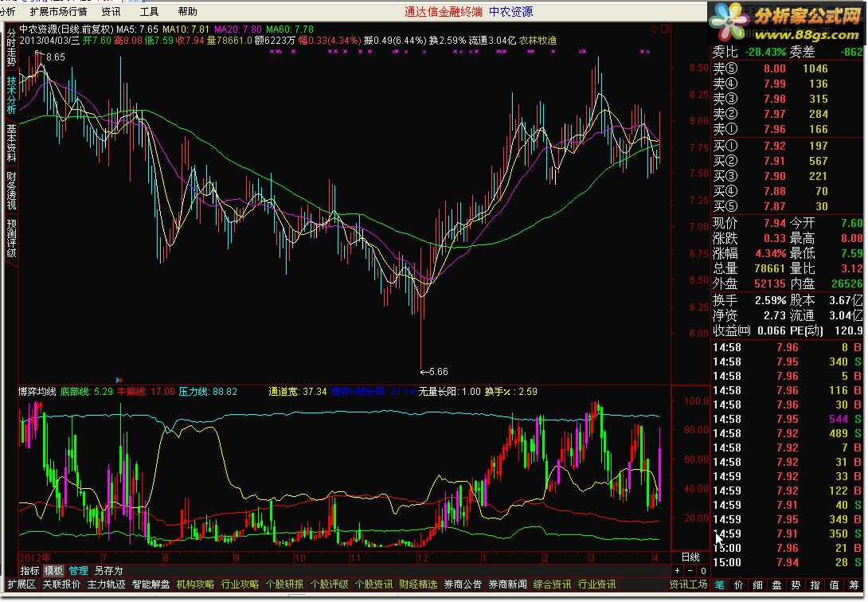Open the 财务透视 side tab
Image resolution: width=868 pixels, height=602 pixels.
coord(11,190)
